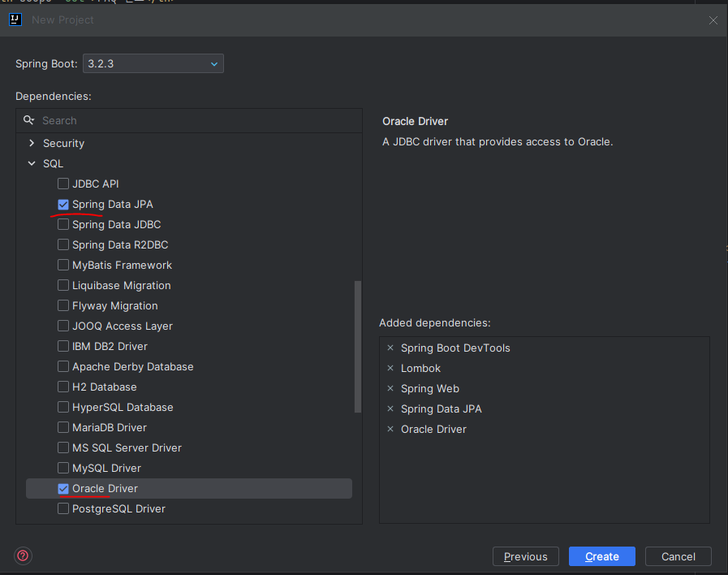This screenshot has width=728, height=575.
Task: Click the dependencies list scrollbar
Action: click(x=357, y=347)
